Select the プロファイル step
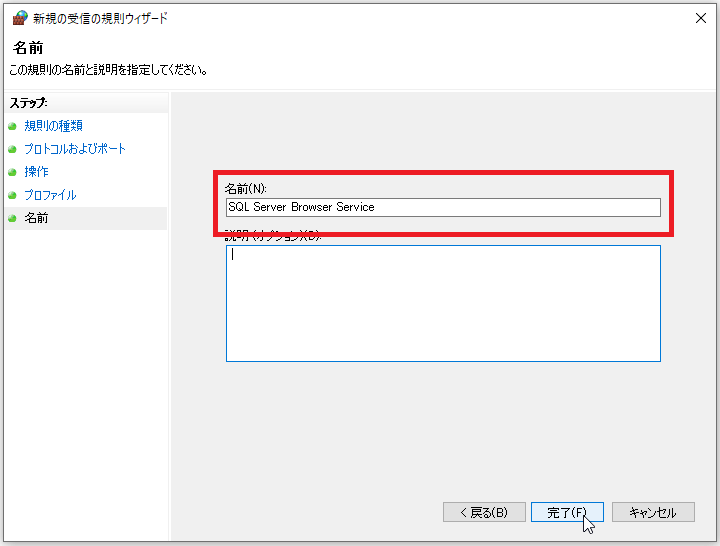The height and width of the screenshot is (546, 720). point(50,195)
